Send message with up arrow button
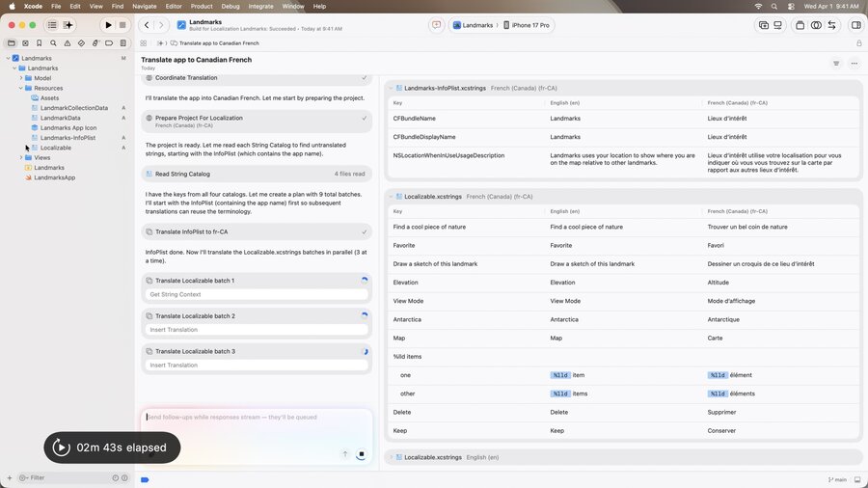Viewport: 868px width, 488px height. 345,454
